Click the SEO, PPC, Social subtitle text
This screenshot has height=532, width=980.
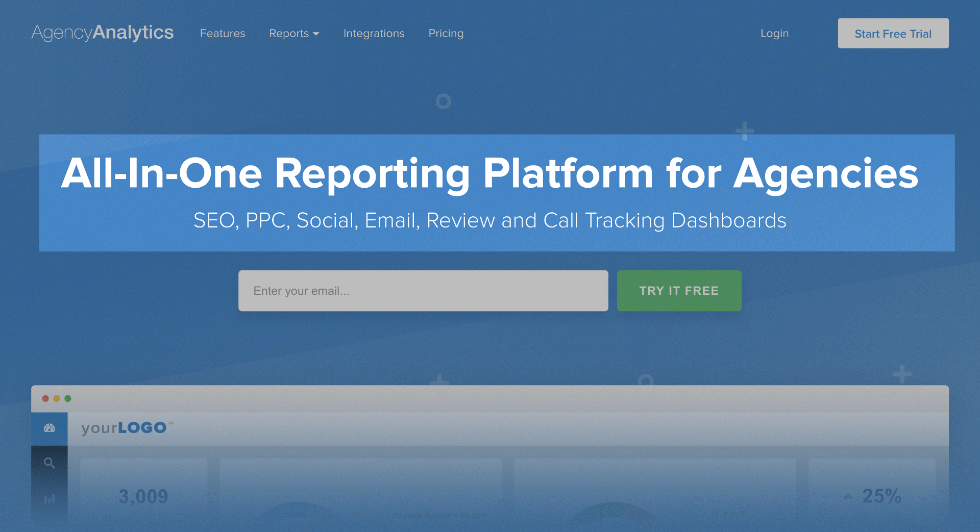pyautogui.click(x=490, y=220)
